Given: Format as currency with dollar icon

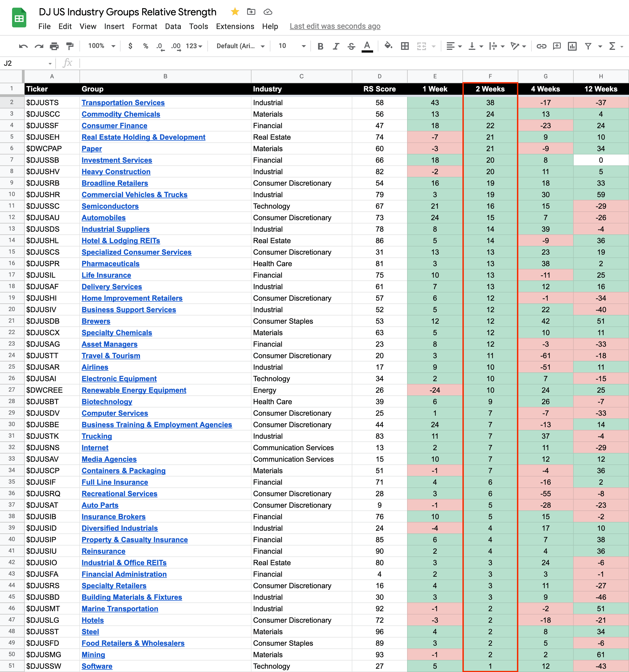Looking at the screenshot, I should coord(130,46).
